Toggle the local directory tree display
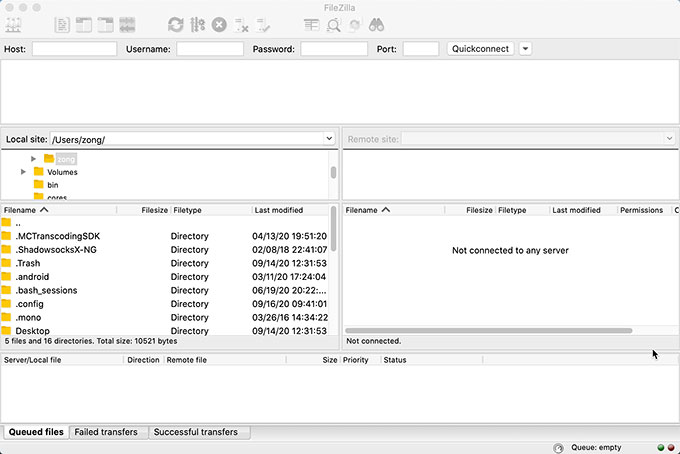The image size is (680, 454). click(x=84, y=25)
